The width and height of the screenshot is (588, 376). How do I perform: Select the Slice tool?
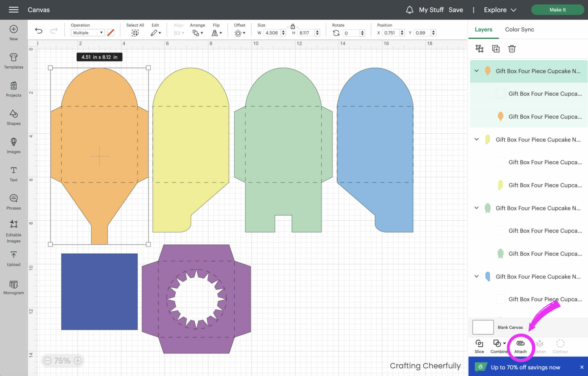pyautogui.click(x=479, y=344)
